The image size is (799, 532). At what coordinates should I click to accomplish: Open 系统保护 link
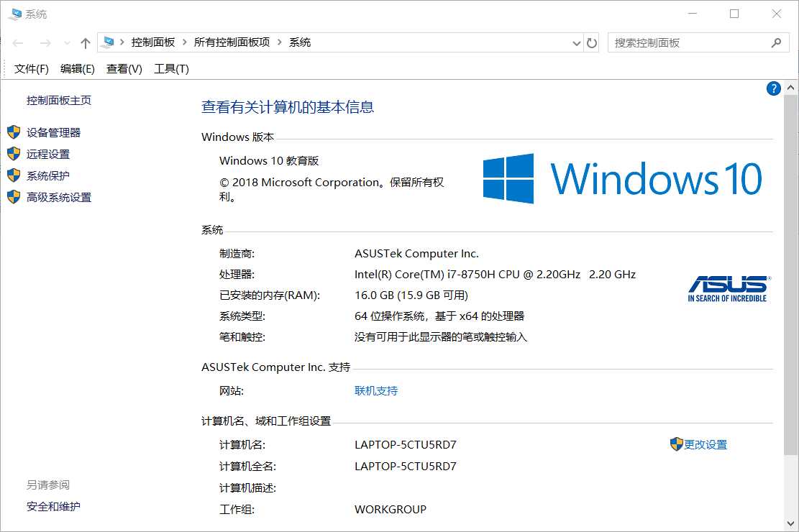[48, 176]
